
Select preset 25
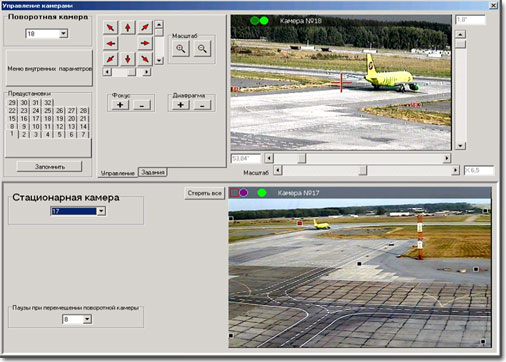point(48,111)
